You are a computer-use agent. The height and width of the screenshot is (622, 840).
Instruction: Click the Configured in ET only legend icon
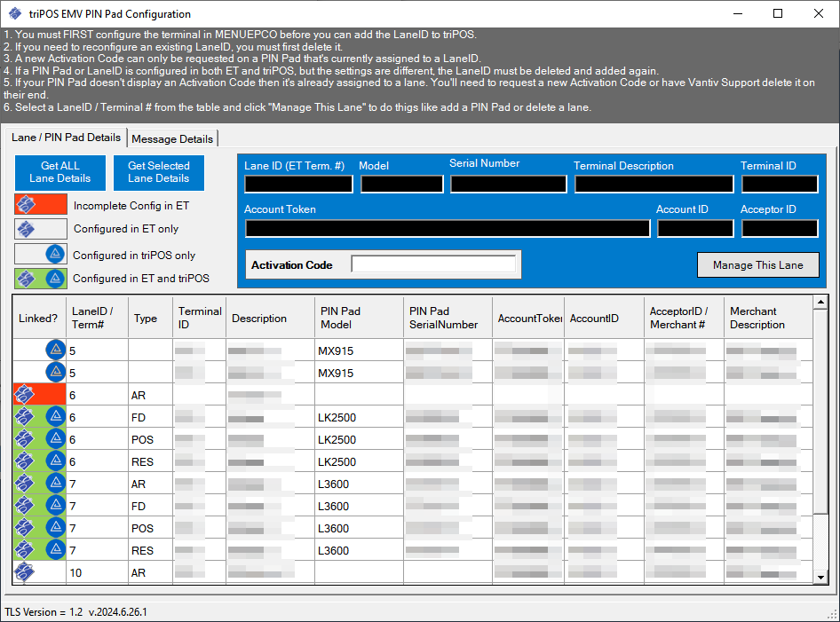click(41, 229)
